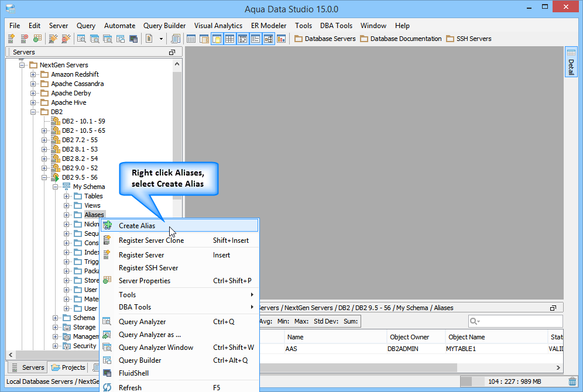Expand the Apache Hive folder
The width and height of the screenshot is (583, 392).
point(33,102)
